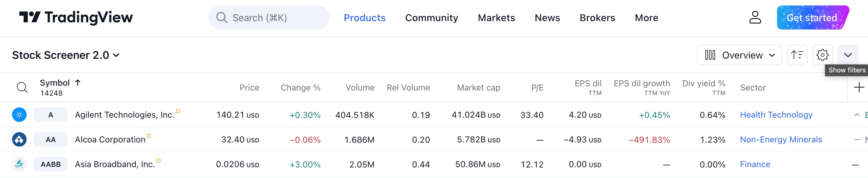This screenshot has height=178, width=868.
Task: Open the Non-Energy Minerals sector link
Action: (781, 139)
